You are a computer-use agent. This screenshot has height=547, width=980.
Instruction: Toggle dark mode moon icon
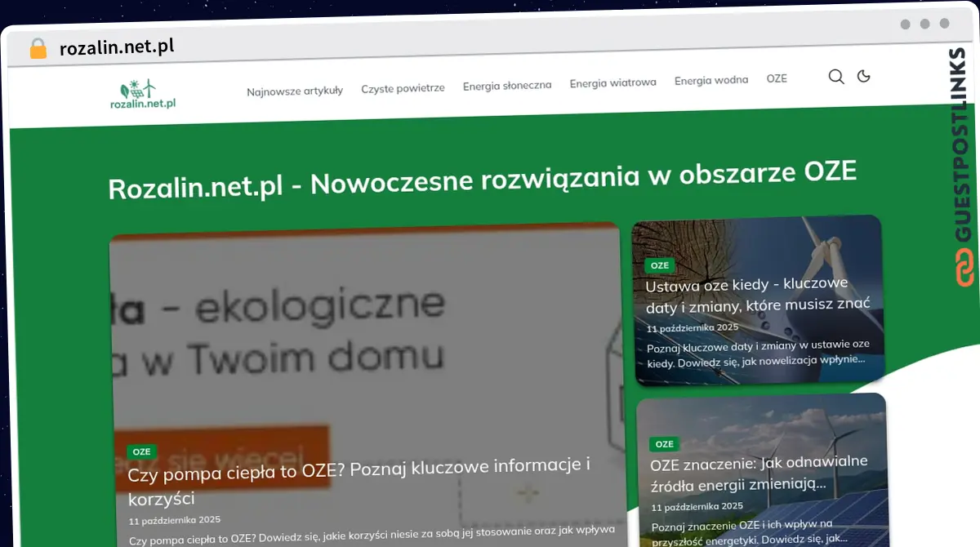tap(863, 76)
